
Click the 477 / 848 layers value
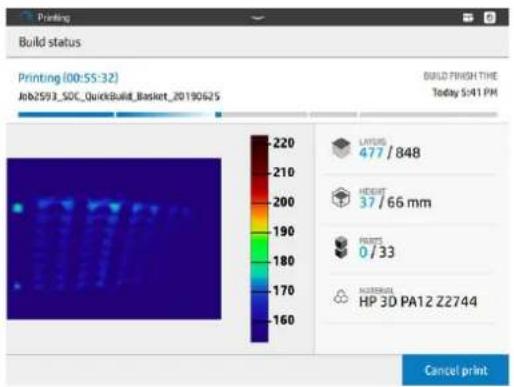point(390,153)
